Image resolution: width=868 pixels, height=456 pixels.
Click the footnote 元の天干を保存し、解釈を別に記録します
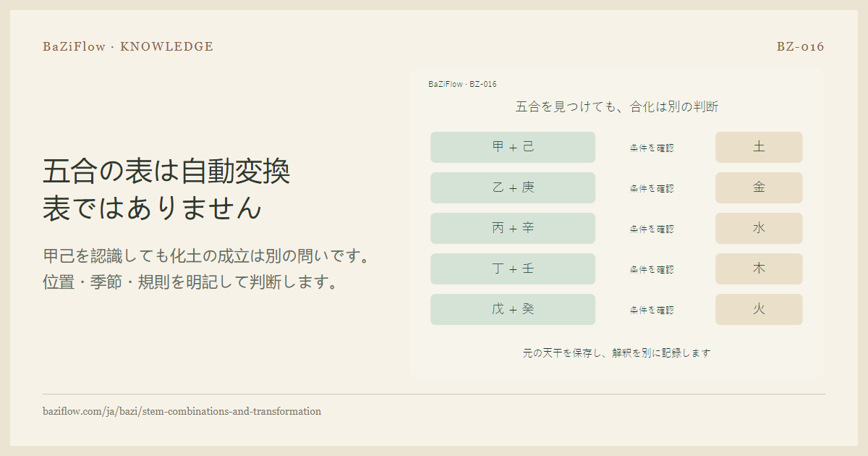616,353
